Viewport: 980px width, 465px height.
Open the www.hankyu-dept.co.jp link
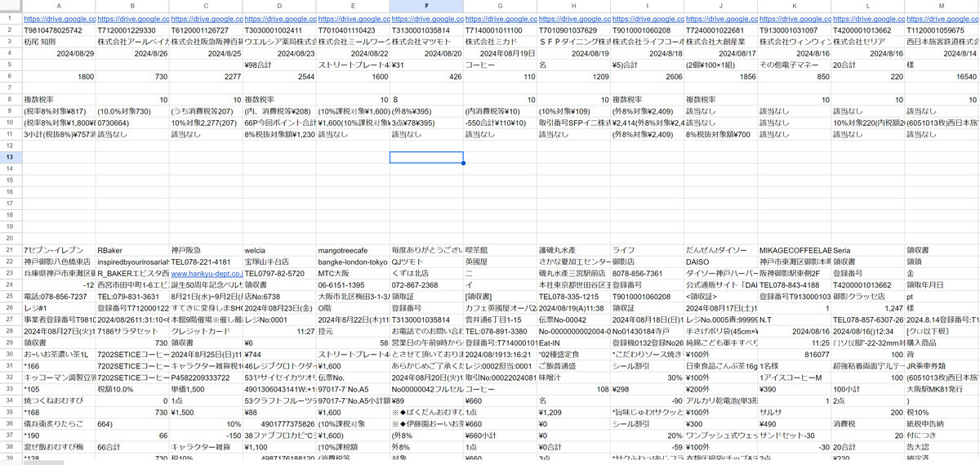point(206,272)
